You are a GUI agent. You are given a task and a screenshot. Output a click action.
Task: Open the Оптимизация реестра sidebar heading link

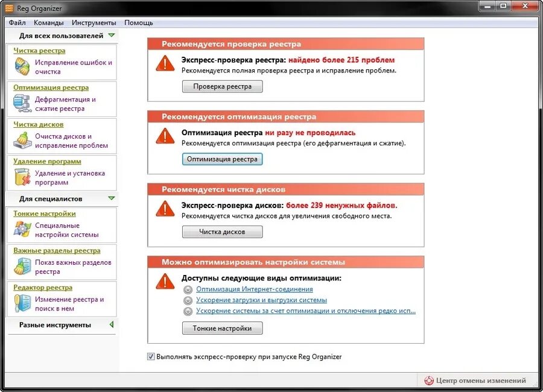click(x=51, y=87)
